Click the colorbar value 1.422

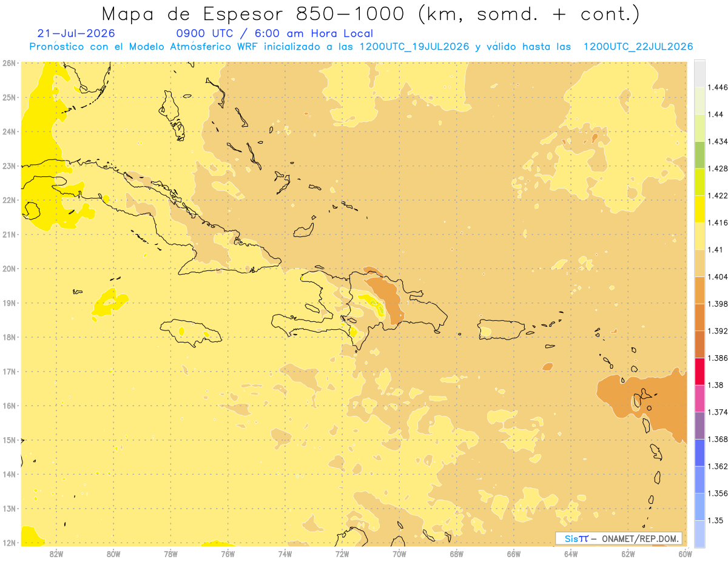pos(718,196)
